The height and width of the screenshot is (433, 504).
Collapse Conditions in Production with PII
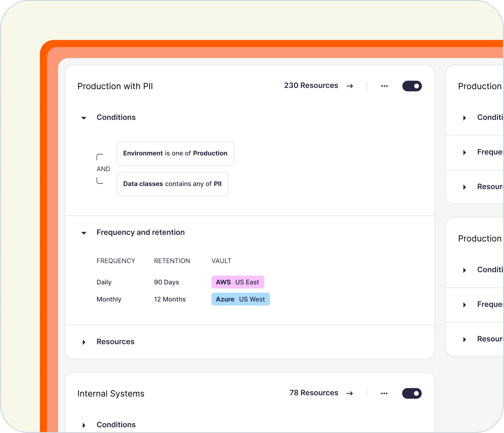[84, 118]
